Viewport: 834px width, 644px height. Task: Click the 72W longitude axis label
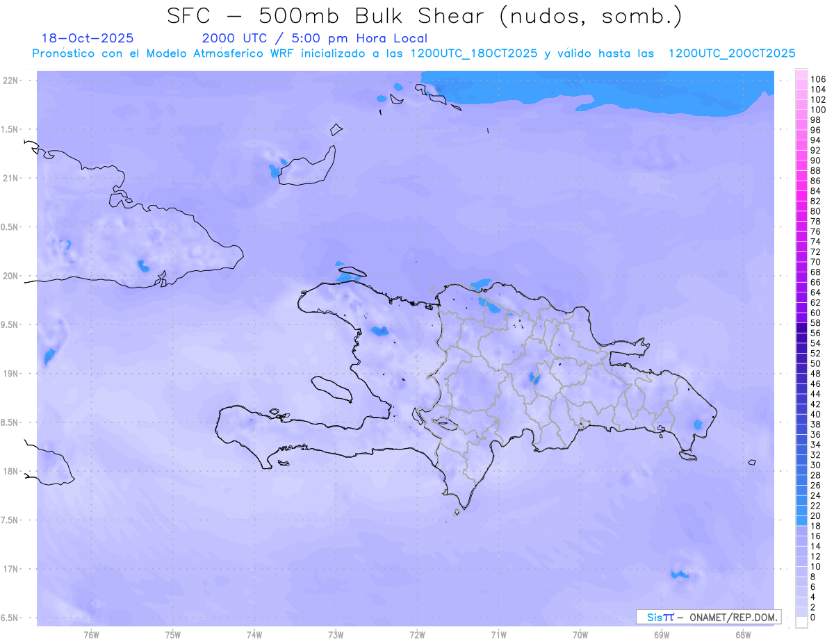(x=417, y=634)
